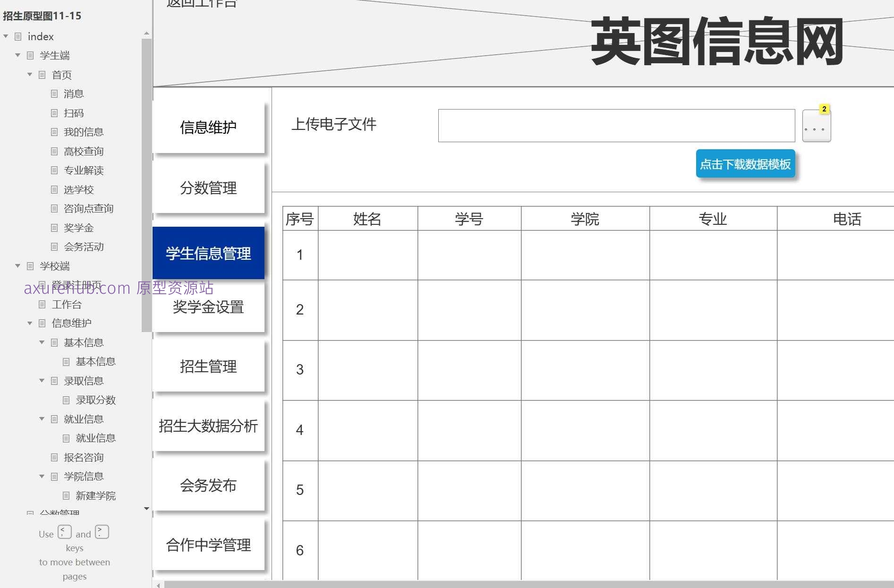
Task: Select the page icon beside 录取分数
Action: (x=66, y=400)
